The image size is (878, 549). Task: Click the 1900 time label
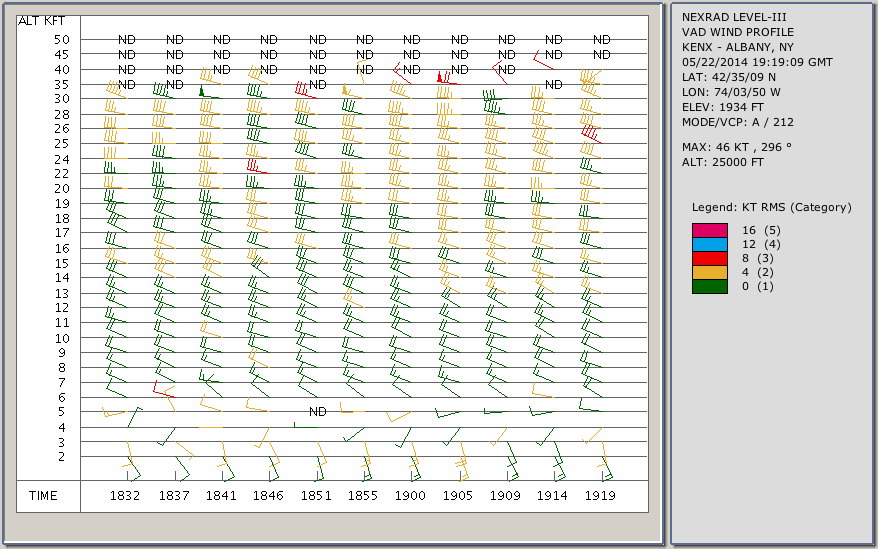click(x=410, y=496)
